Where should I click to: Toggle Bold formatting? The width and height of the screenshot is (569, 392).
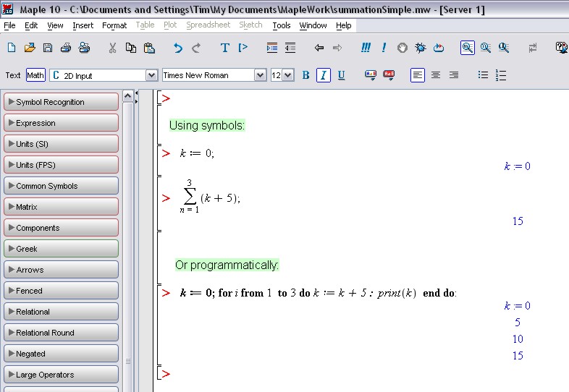coord(305,75)
